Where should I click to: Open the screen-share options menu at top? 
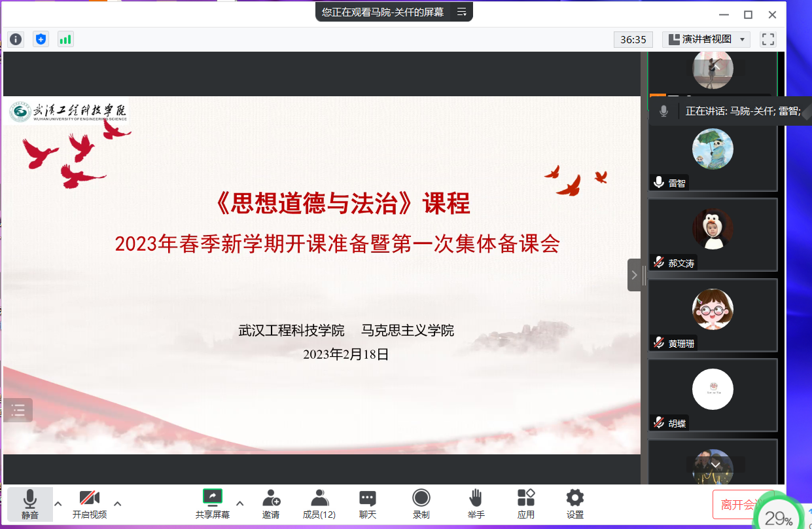click(x=461, y=12)
